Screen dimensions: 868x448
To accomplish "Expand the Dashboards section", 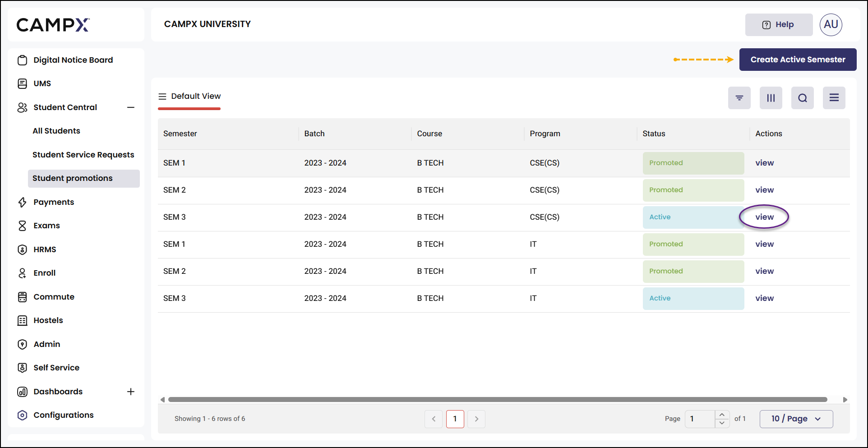I will point(131,392).
